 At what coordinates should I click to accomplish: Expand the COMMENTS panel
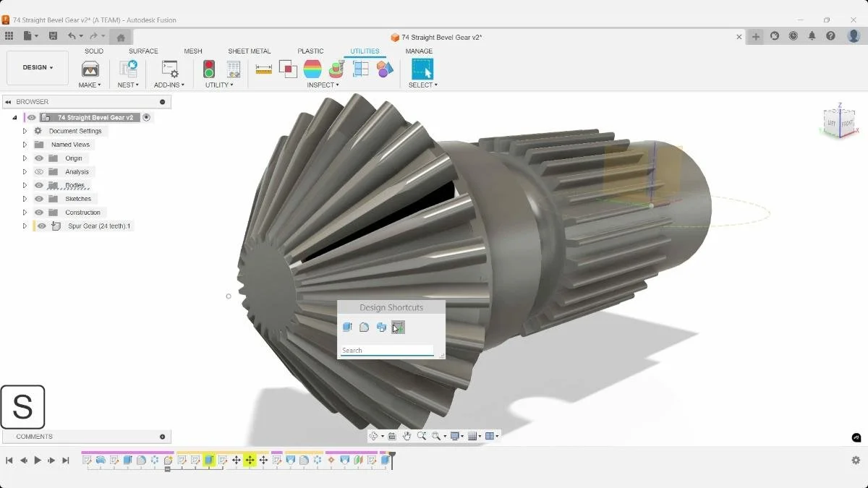point(162,437)
